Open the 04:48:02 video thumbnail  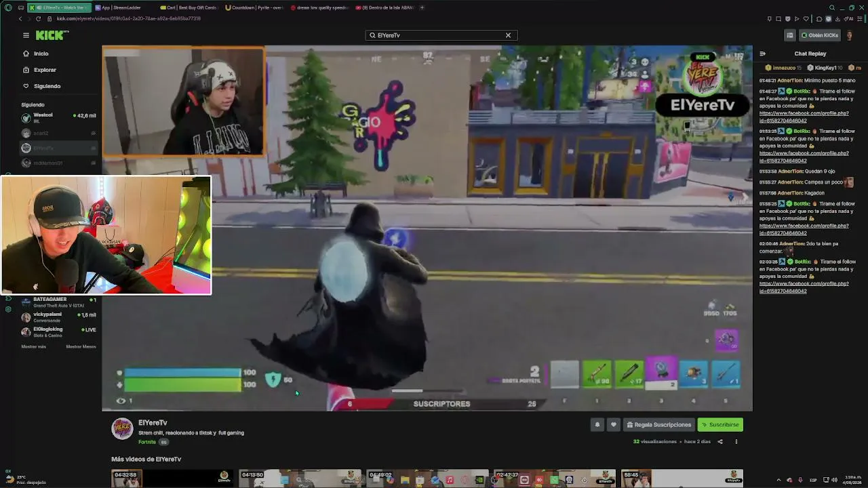pos(427,479)
